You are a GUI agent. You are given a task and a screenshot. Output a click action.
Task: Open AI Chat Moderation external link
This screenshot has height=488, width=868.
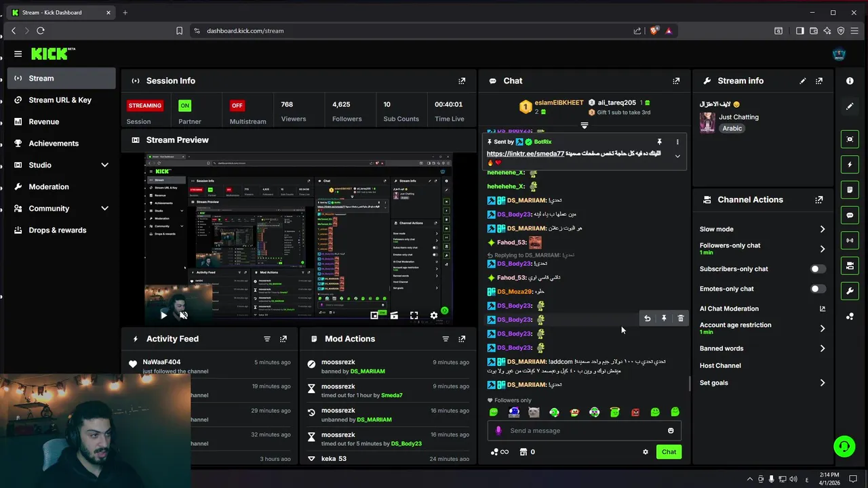(822, 308)
